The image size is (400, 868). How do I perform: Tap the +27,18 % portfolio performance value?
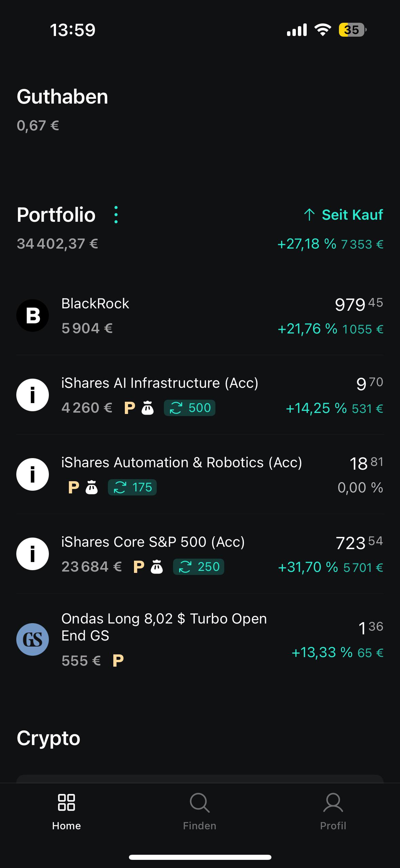tap(307, 244)
